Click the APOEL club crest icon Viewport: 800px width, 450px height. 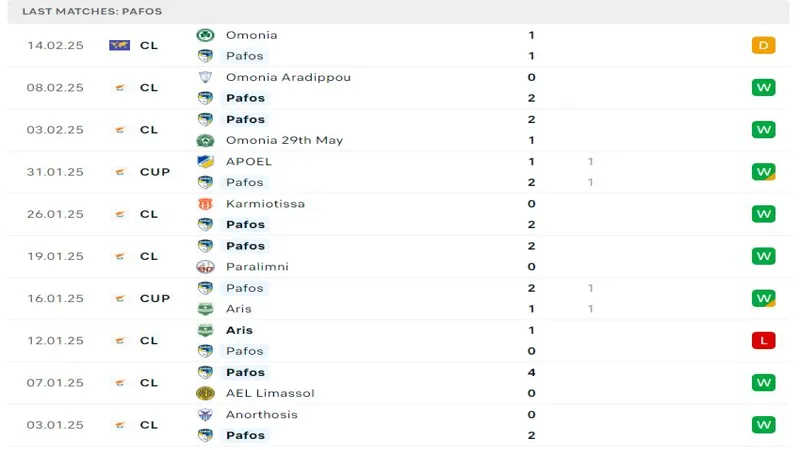point(205,161)
